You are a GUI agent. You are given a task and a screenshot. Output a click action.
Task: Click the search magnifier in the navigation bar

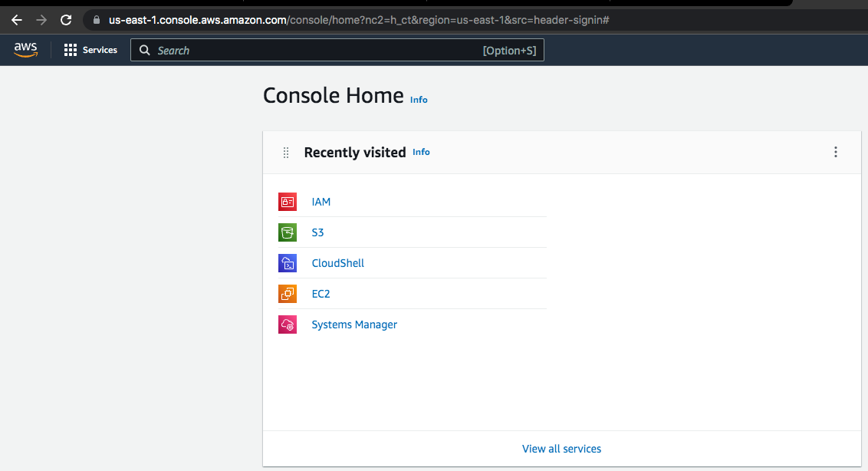(x=145, y=49)
